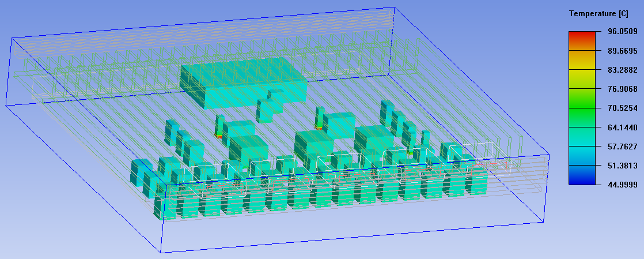Click the dark blue band of the temperature legend

[x=582, y=175]
